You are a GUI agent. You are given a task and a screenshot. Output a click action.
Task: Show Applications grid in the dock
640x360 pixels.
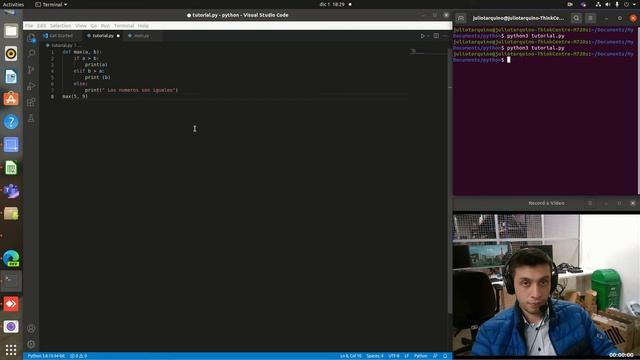tap(11, 350)
